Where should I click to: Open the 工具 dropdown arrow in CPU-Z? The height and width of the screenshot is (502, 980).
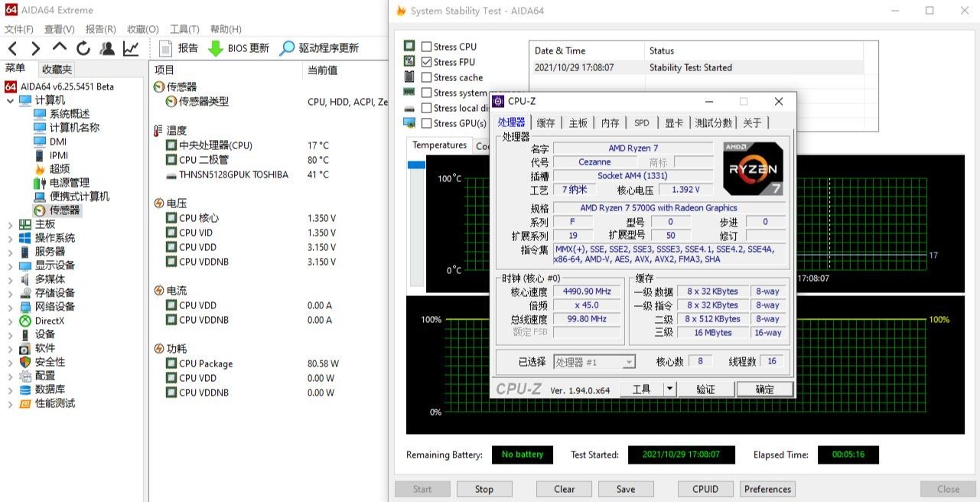[668, 389]
